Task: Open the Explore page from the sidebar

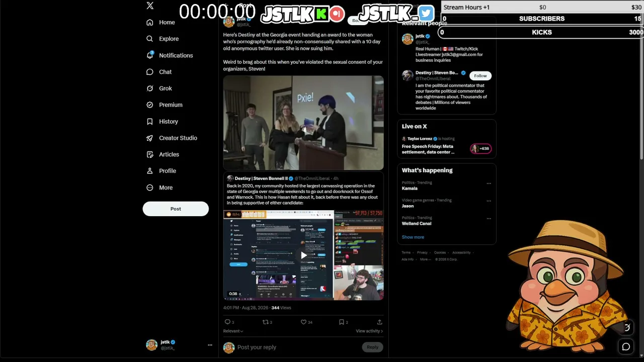Action: pyautogui.click(x=163, y=39)
